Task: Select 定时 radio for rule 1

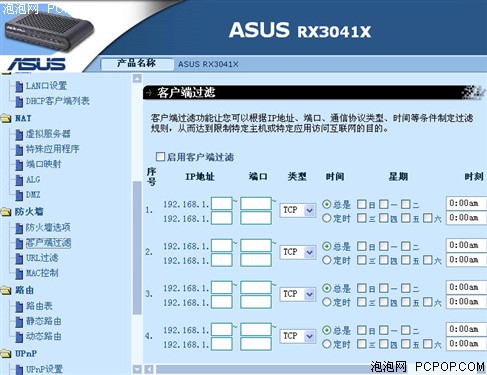Action: 327,218
